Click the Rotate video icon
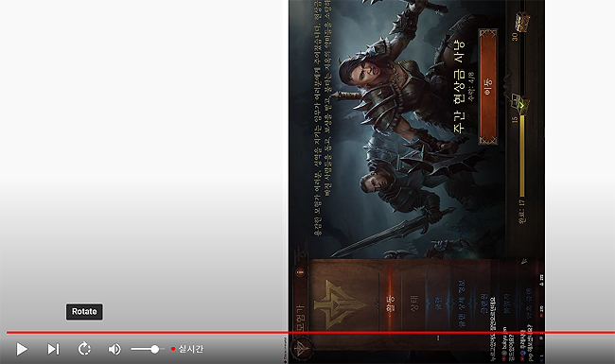The image size is (615, 364). coord(84,349)
